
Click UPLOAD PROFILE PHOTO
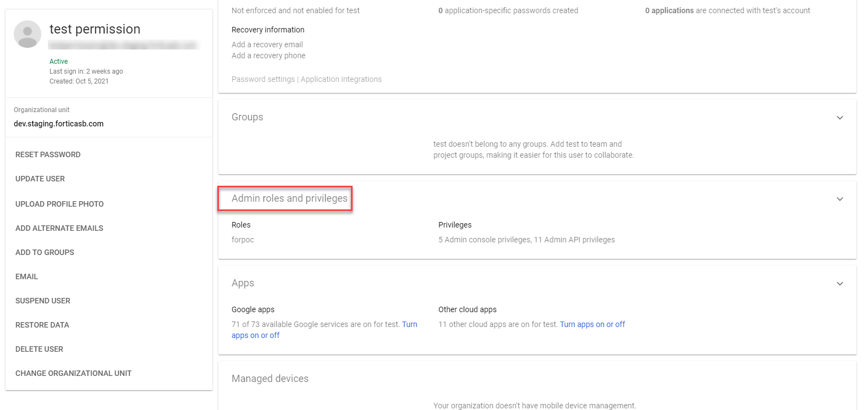coord(59,203)
